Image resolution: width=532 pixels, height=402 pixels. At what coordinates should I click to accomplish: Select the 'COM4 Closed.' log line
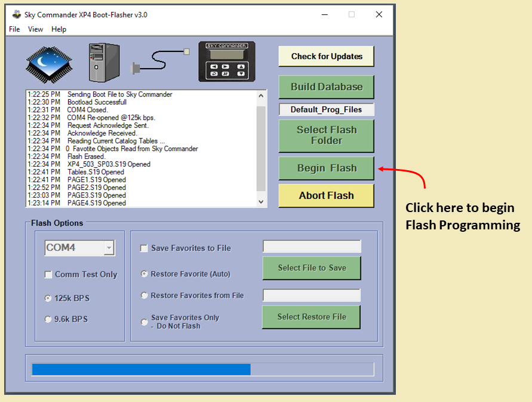coord(88,110)
